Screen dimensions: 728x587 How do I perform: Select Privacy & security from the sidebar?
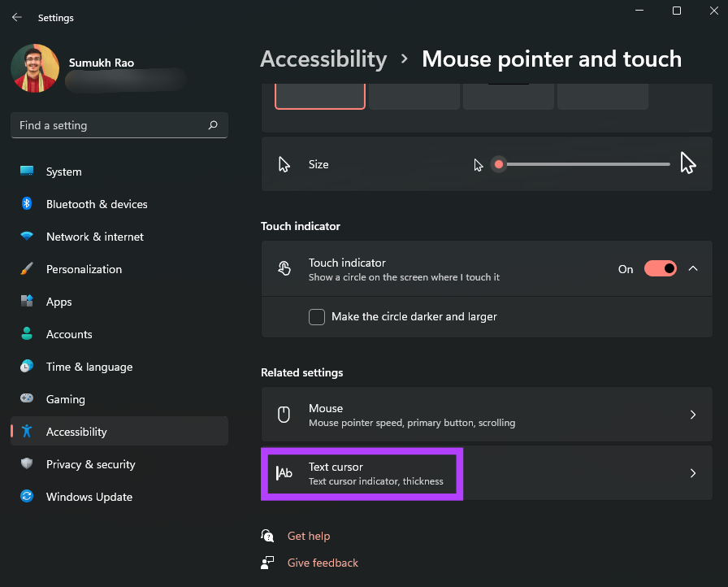tap(25, 464)
